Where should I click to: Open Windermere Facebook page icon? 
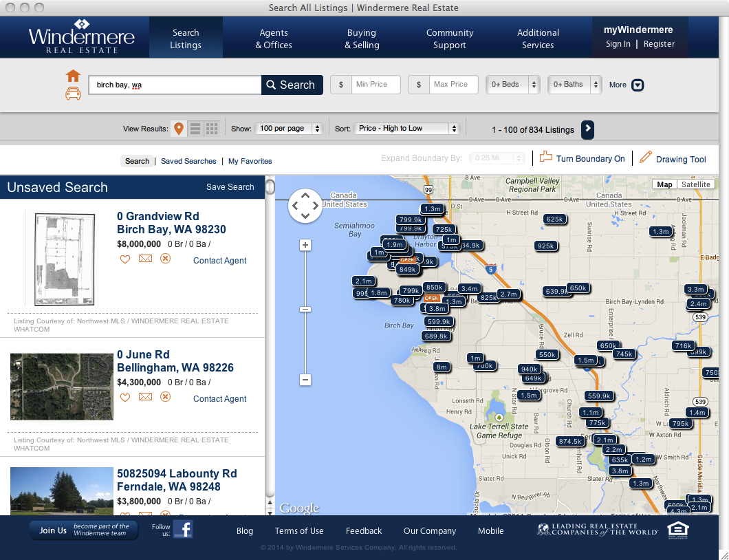183,529
